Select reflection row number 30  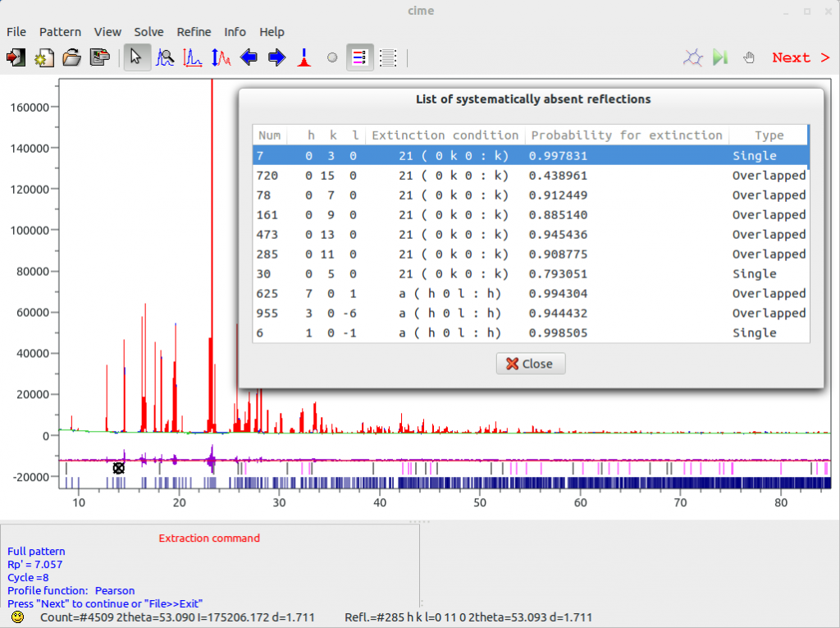531,273
